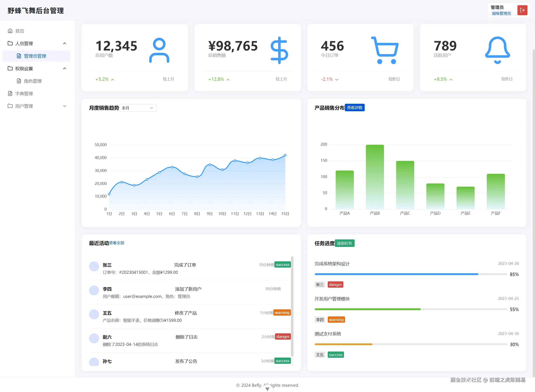Image resolution: width=535 pixels, height=392 pixels.
Task: Click 张三's avatar in recent activity
Action: 94,267
